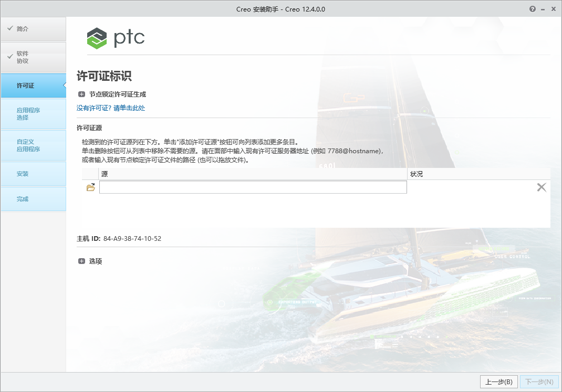Expand the 选项 section
This screenshot has height=392, width=562.
click(x=82, y=261)
